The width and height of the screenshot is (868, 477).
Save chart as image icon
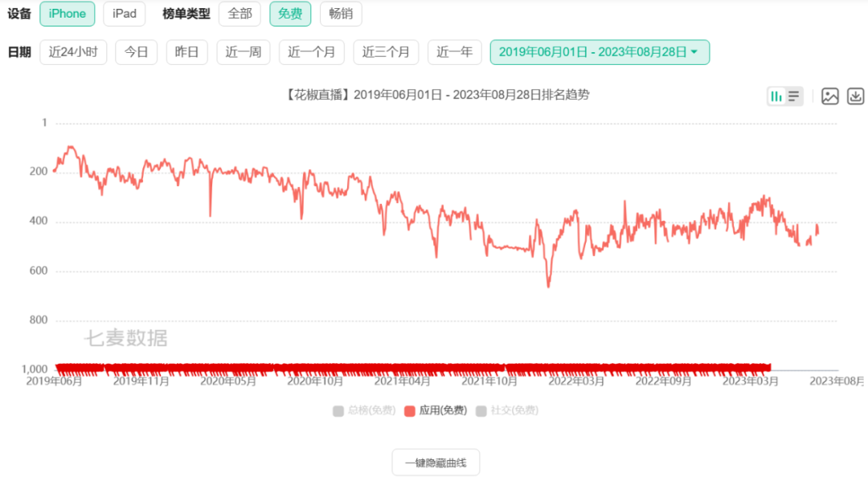coord(829,96)
